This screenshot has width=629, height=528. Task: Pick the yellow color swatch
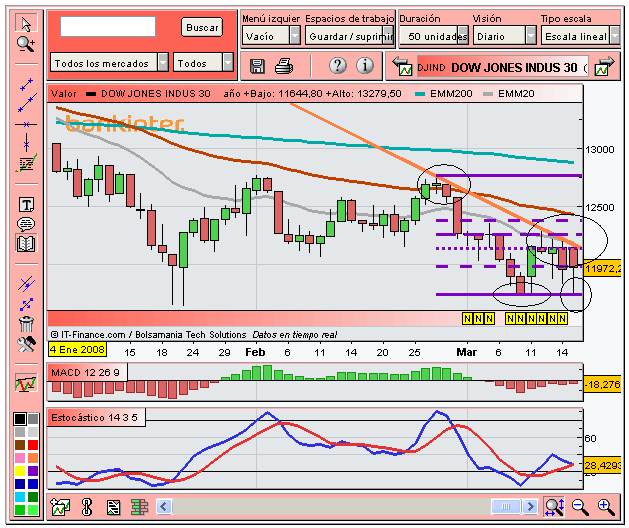pos(20,470)
